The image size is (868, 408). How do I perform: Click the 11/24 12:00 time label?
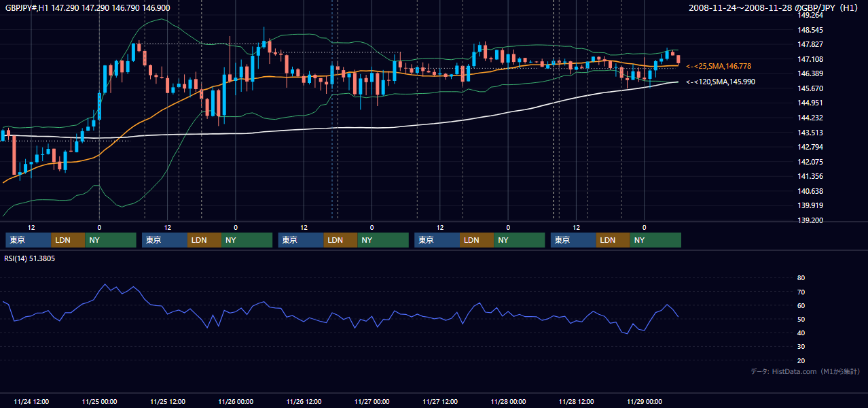(31, 401)
